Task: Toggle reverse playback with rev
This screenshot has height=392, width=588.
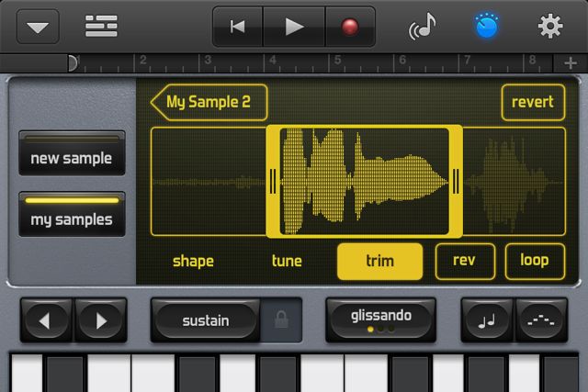Action: click(465, 262)
